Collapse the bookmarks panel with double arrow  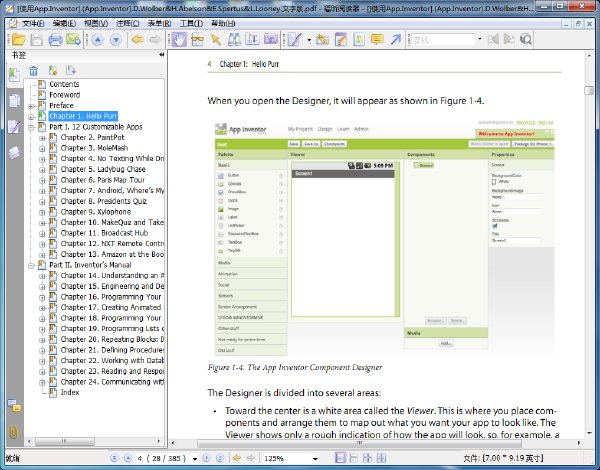coord(161,55)
